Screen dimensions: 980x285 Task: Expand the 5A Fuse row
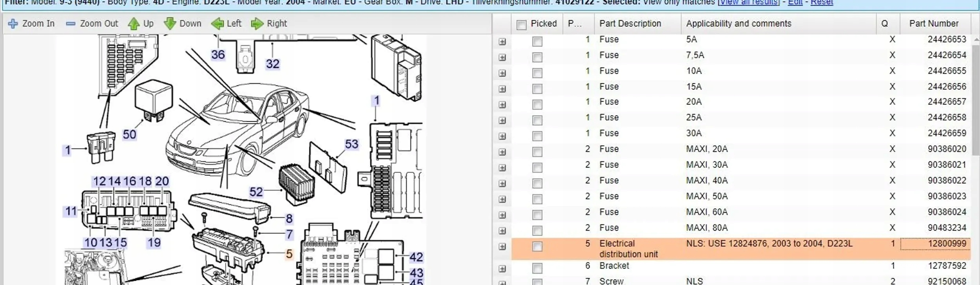(502, 41)
